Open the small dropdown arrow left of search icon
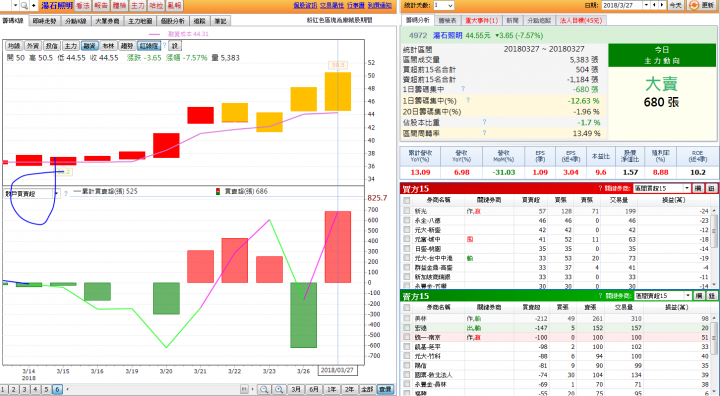This screenshot has height=396, width=720. (15, 6)
